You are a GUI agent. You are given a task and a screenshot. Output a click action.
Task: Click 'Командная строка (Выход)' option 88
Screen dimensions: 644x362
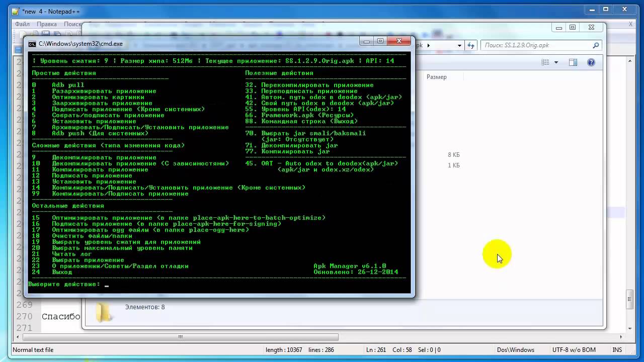point(309,121)
